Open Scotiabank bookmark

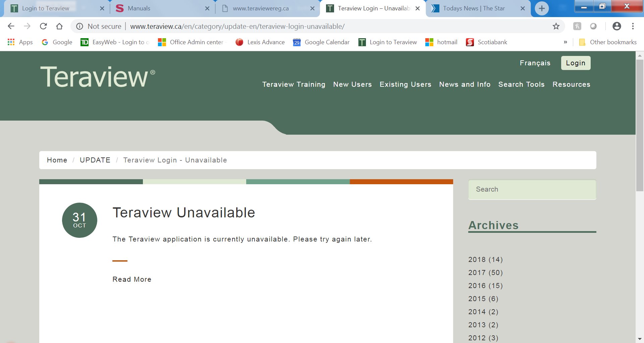click(487, 42)
